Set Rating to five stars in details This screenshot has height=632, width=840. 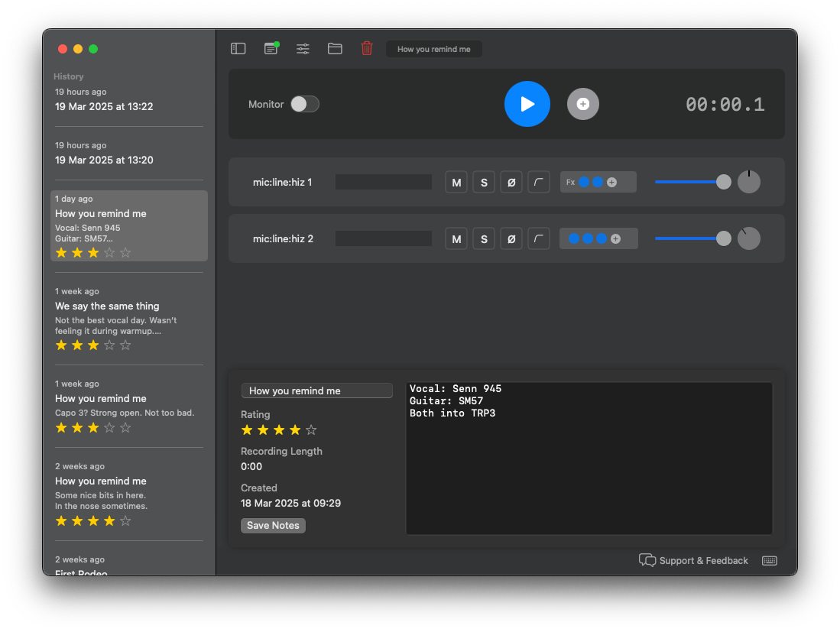311,429
